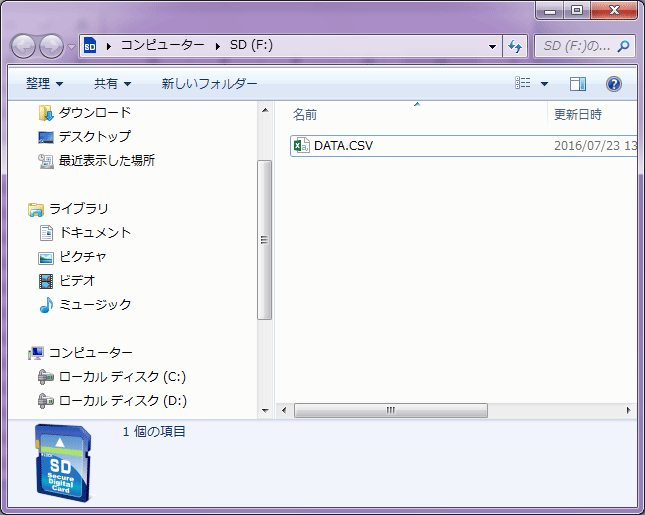Screen dimensions: 645x515
Task: Click the forward navigation arrow button
Action: 51,46
